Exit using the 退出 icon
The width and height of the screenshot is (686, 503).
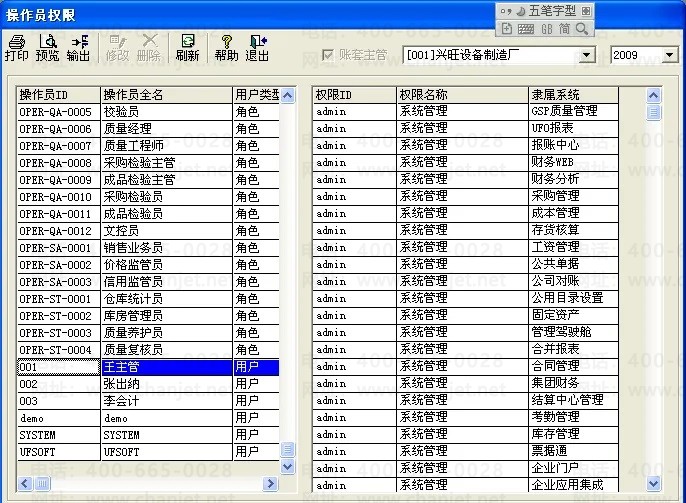257,48
